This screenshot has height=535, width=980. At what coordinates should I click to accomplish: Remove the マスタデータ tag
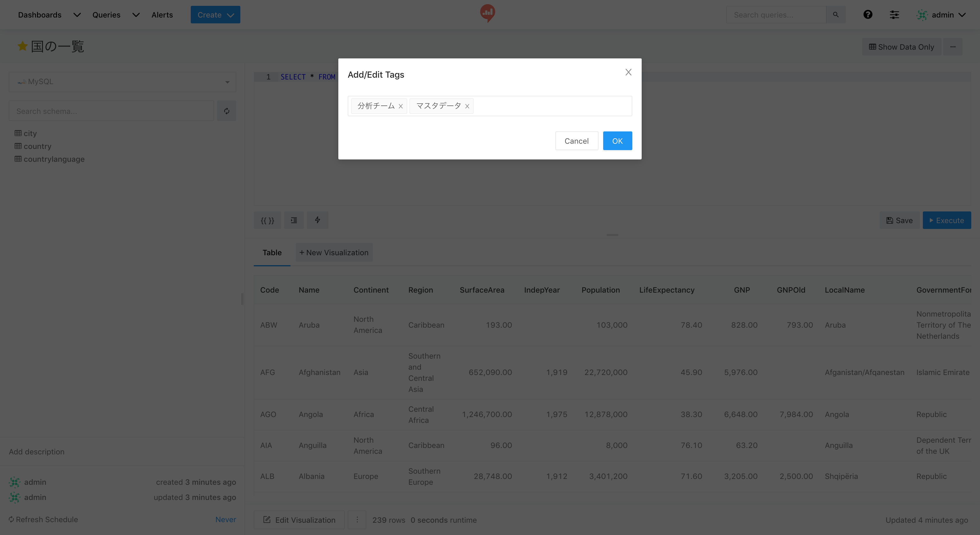coord(467,106)
